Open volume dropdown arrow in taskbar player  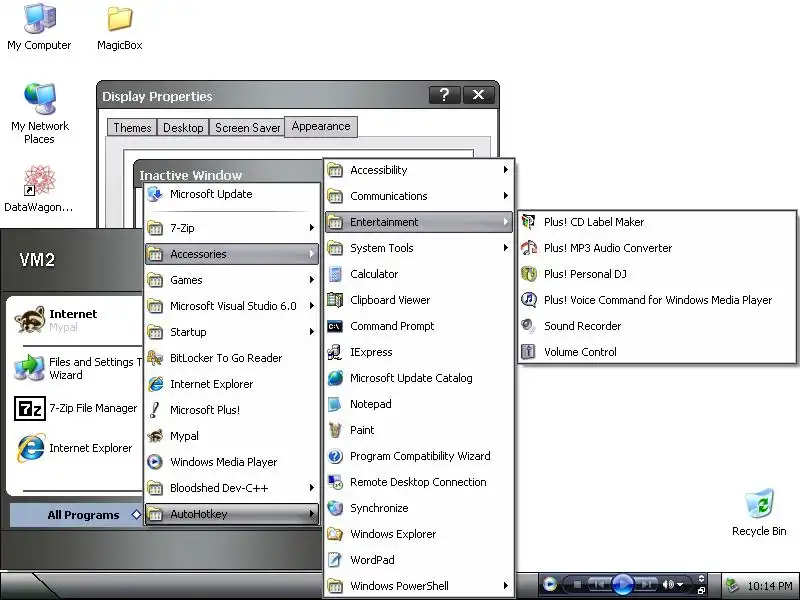(x=680, y=585)
